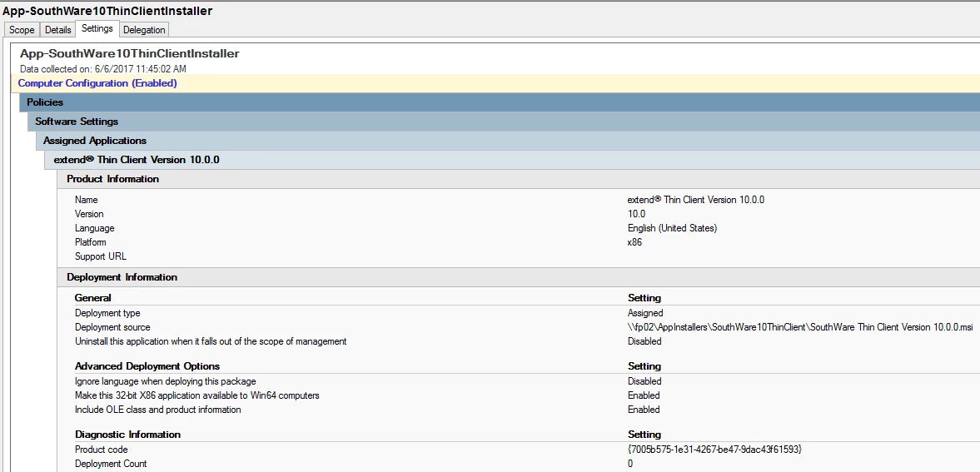Open the Delegation tab
This screenshot has height=472, width=980.
144,30
